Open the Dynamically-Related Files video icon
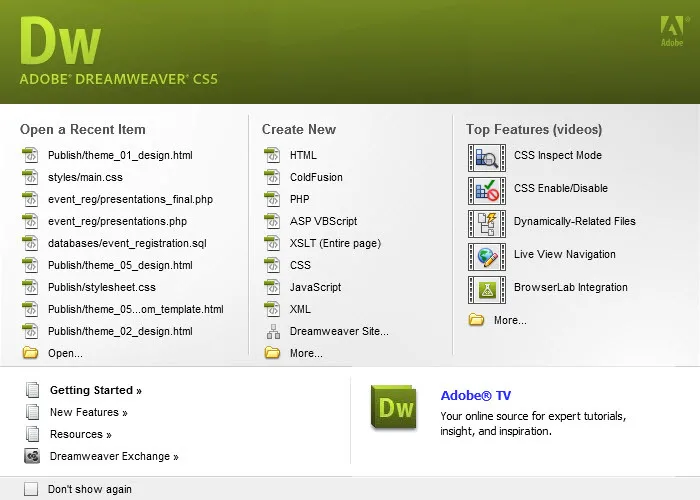Screen dimensions: 700x500 [487, 224]
